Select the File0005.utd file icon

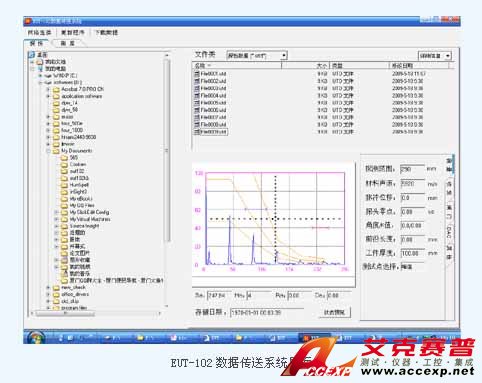197,103
